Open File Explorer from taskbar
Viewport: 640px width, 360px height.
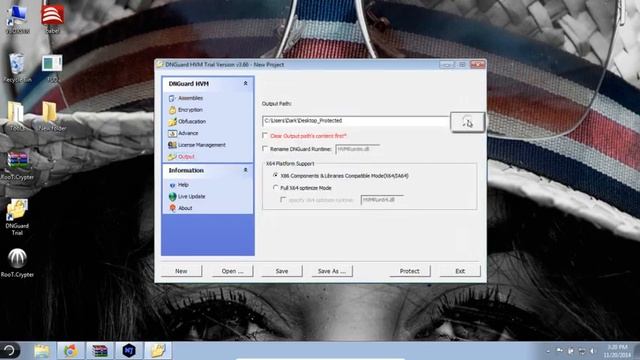pyautogui.click(x=42, y=351)
